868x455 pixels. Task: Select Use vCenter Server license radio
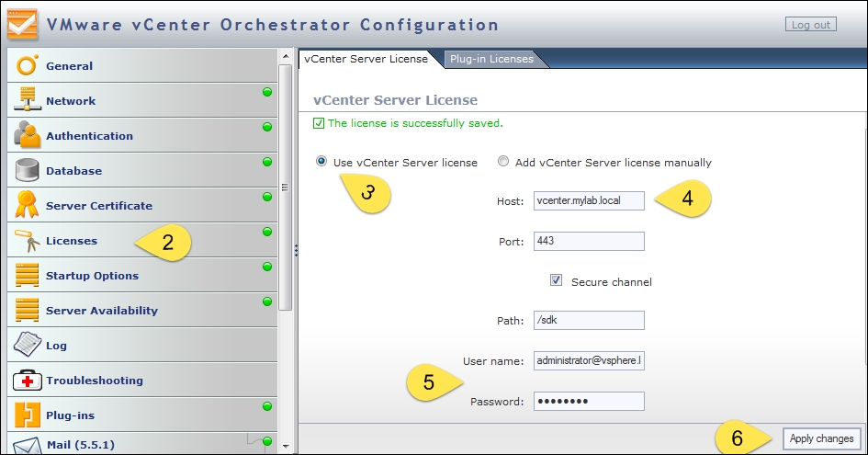[x=321, y=161]
